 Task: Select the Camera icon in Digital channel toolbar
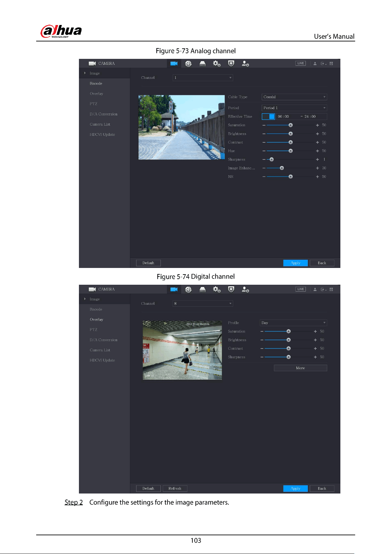(174, 289)
